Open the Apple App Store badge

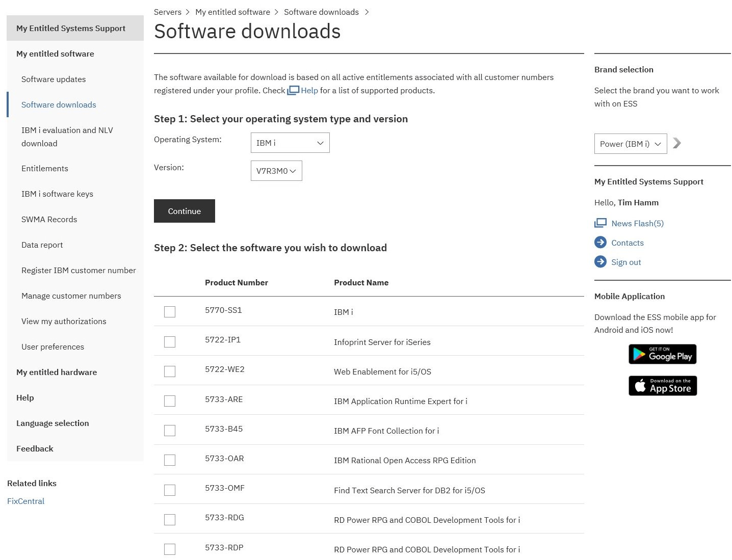pos(663,386)
